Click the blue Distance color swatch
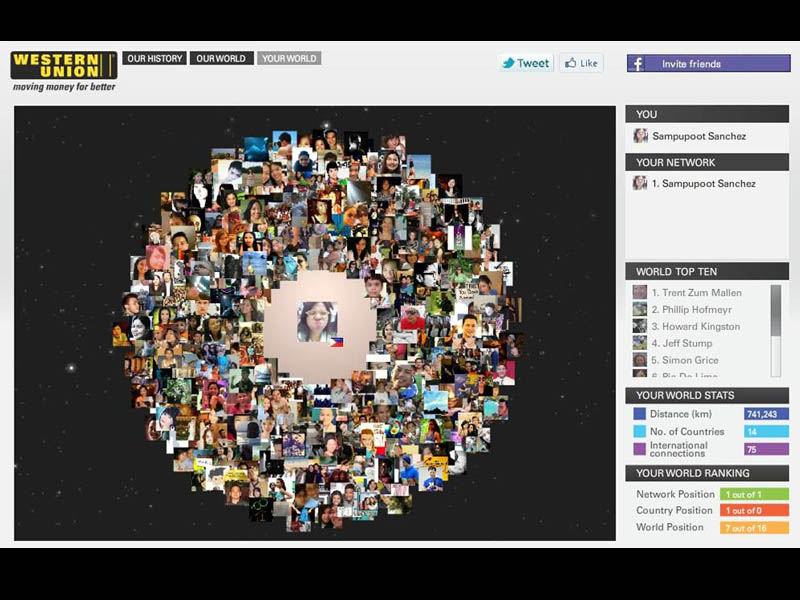 [x=640, y=414]
